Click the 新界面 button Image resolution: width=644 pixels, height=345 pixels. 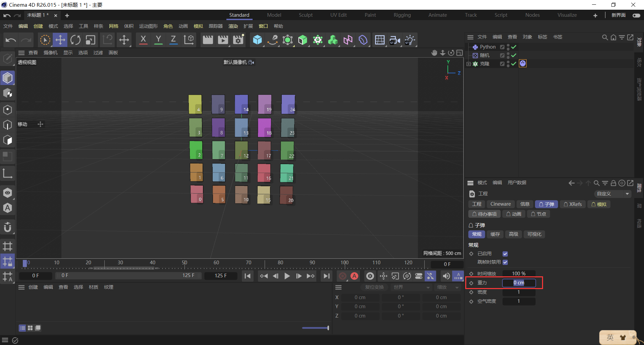click(619, 15)
